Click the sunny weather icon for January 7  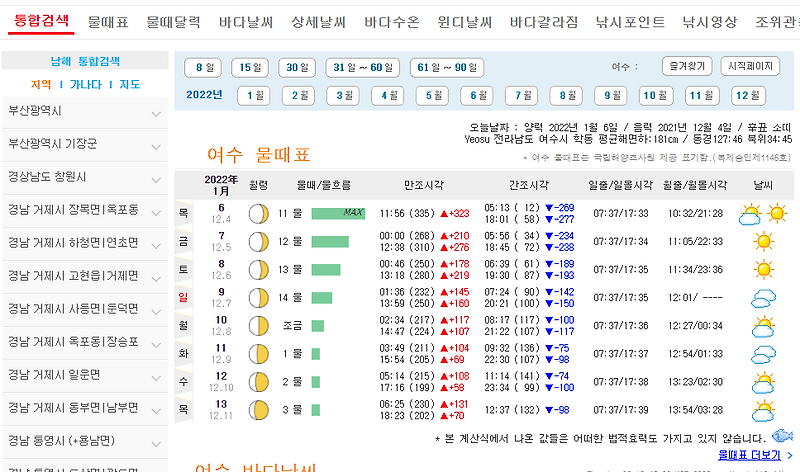pyautogui.click(x=763, y=241)
